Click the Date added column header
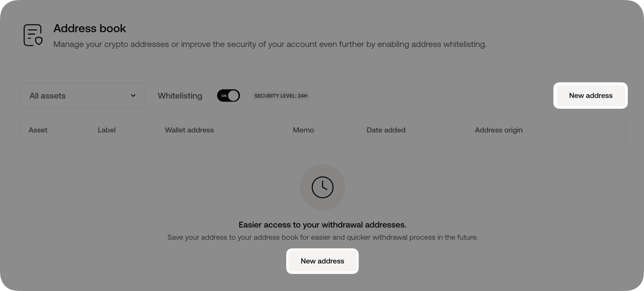 (x=386, y=130)
